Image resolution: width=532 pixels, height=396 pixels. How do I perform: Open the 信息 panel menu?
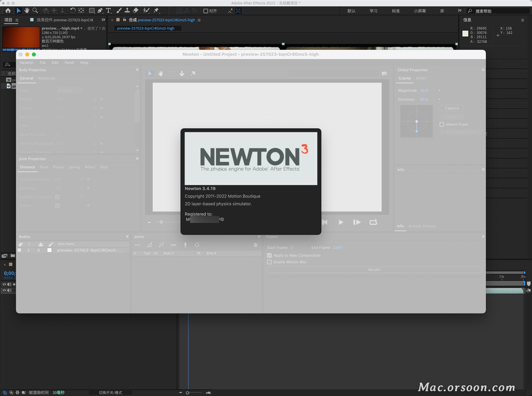[522, 20]
